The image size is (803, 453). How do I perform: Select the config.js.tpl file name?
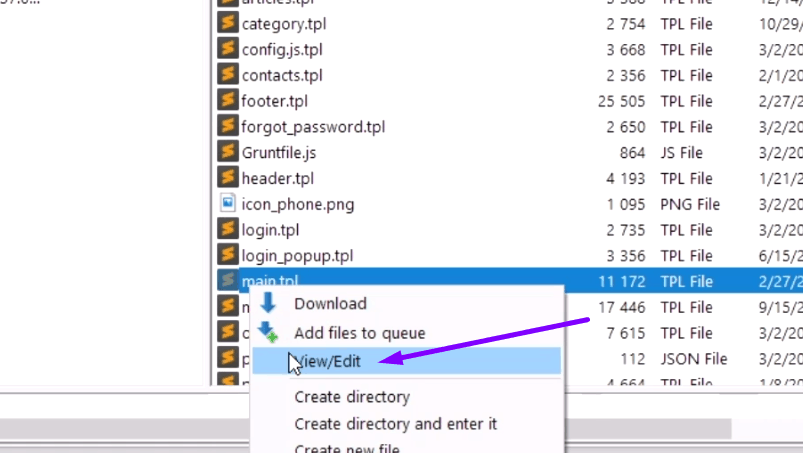pyautogui.click(x=282, y=50)
